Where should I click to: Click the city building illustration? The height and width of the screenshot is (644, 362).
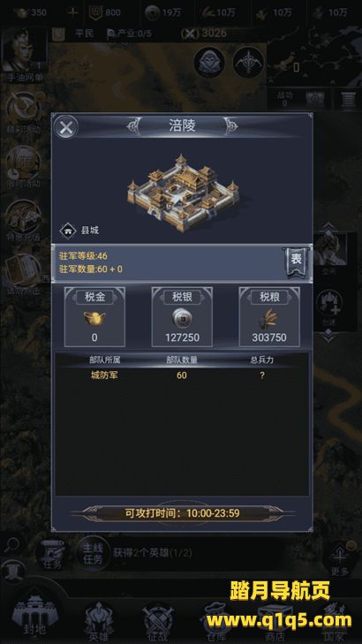pyautogui.click(x=182, y=193)
